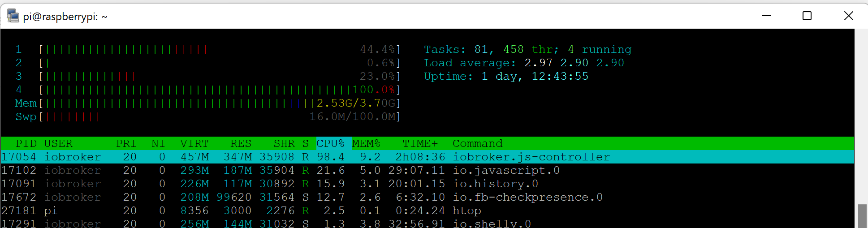
Task: Click PID 17091 cell
Action: (19, 184)
